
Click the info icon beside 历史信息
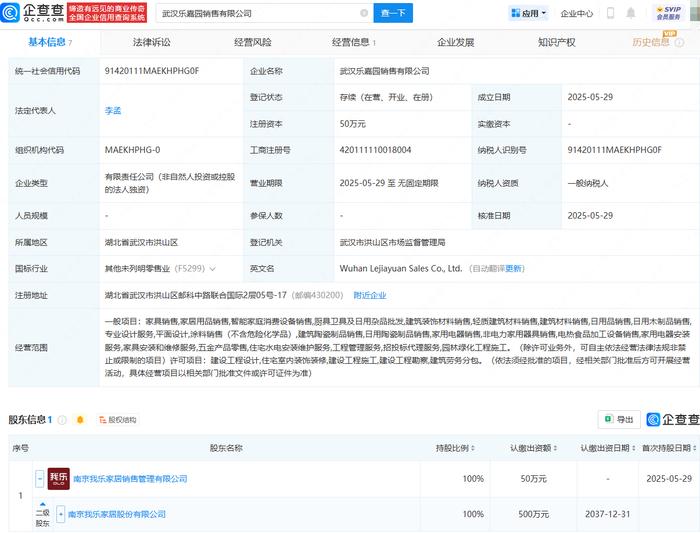click(679, 42)
